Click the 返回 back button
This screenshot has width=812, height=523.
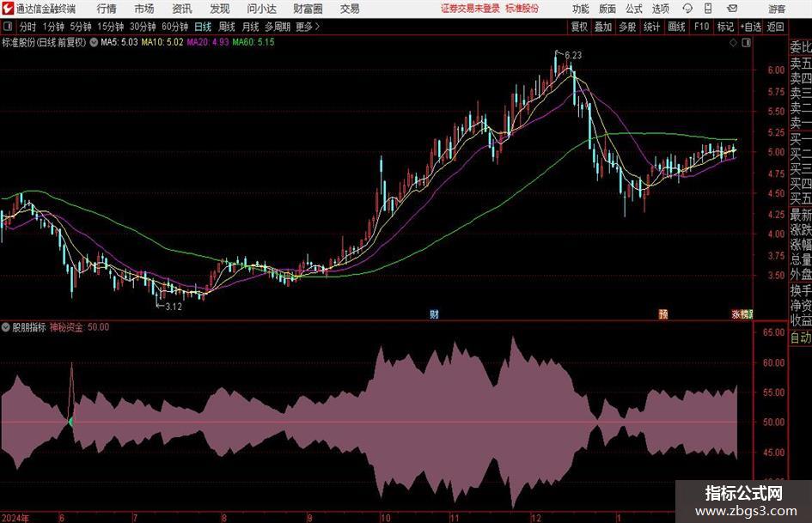click(x=775, y=27)
